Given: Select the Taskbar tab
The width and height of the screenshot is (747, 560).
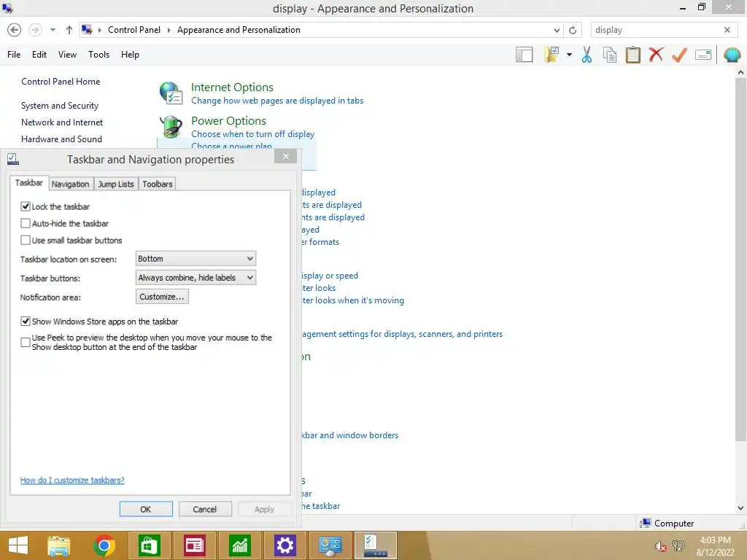Looking at the screenshot, I should tap(28, 183).
